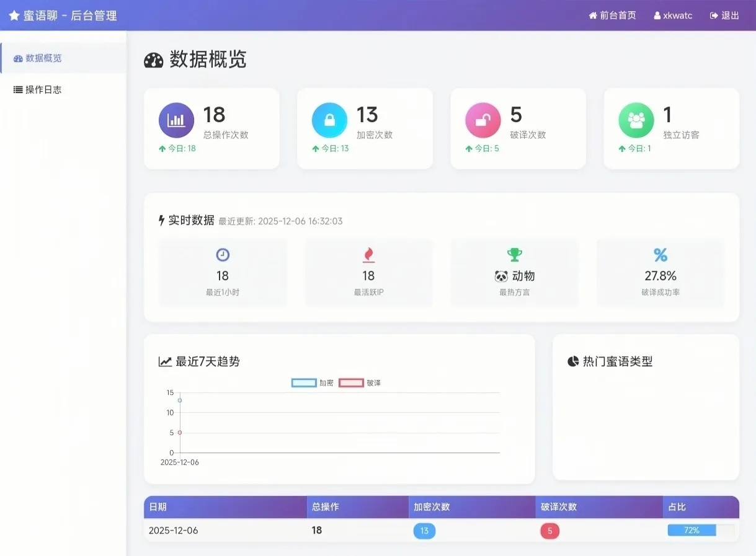Click the bar chart icon on 总操作次数 card
Screen dimensions: 756x556
click(x=176, y=120)
